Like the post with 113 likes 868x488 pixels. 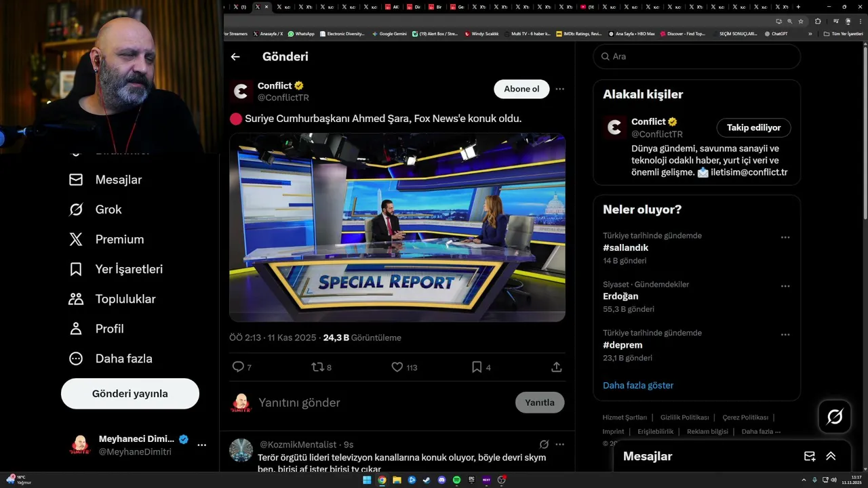pos(397,367)
